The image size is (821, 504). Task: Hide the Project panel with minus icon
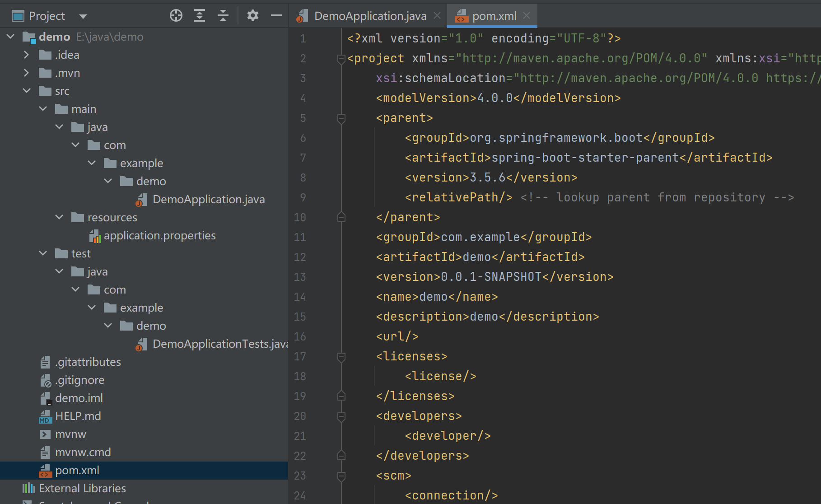[x=276, y=16]
